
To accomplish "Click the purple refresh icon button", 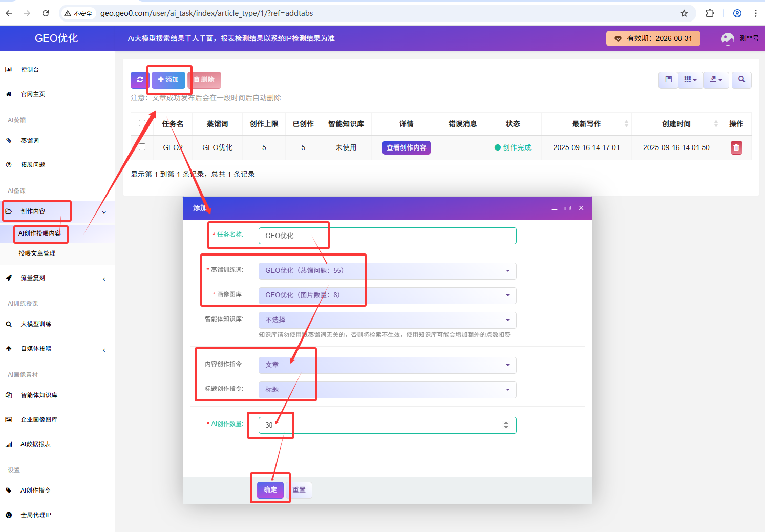I will (140, 80).
